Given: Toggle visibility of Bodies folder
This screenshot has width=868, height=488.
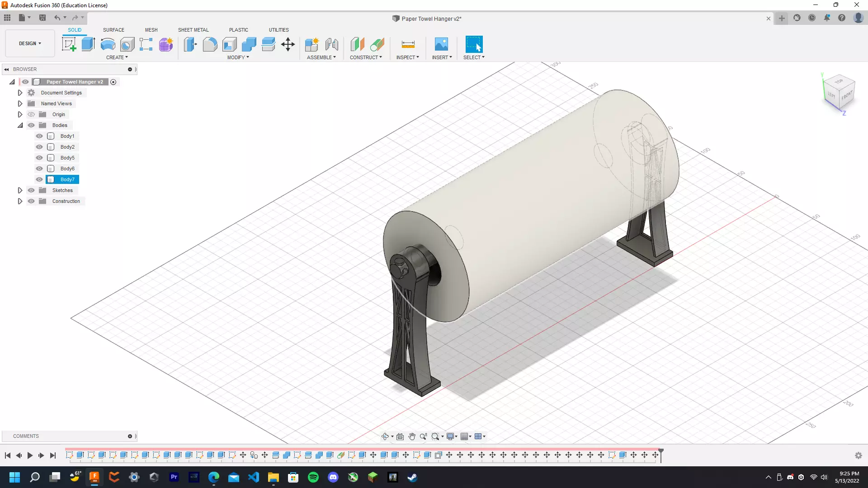Looking at the screenshot, I should point(31,125).
